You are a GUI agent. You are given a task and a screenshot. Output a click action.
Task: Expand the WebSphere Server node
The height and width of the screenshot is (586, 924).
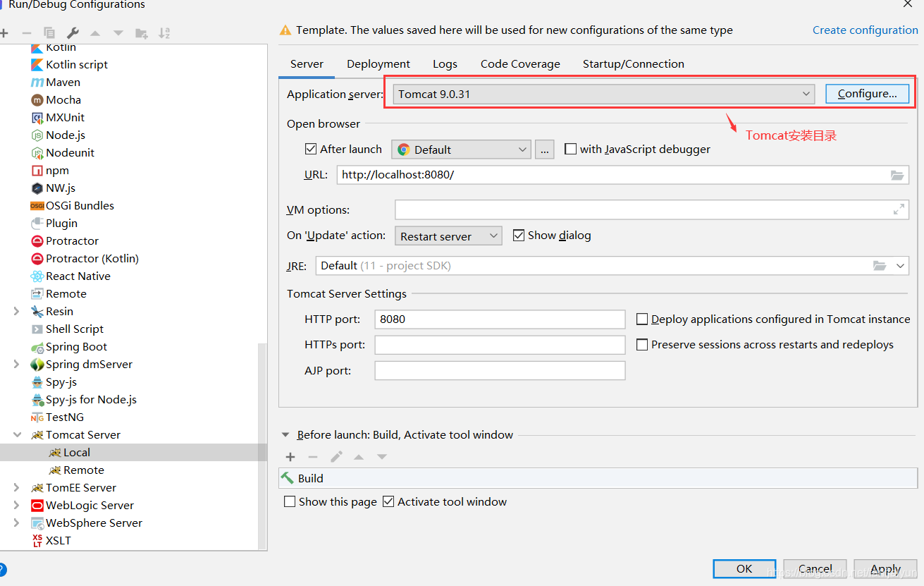[16, 523]
